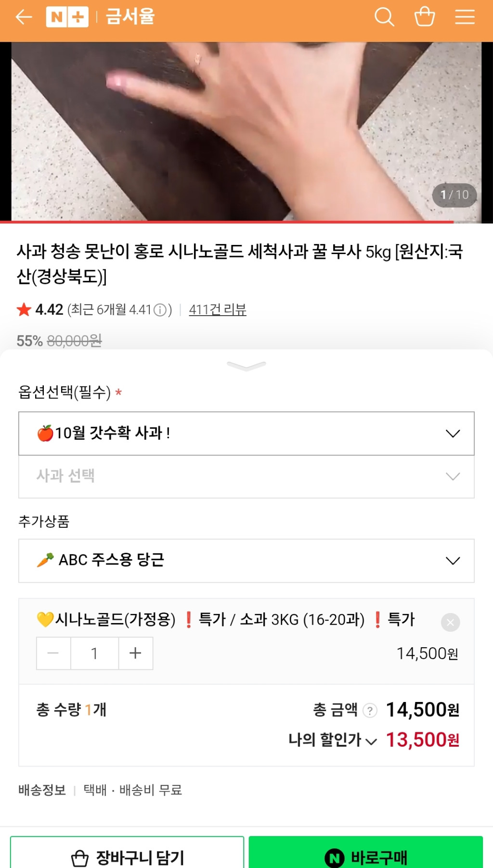Screen dimensions: 493x868
Task: Decrease quantity with minus button
Action: coord(53,653)
